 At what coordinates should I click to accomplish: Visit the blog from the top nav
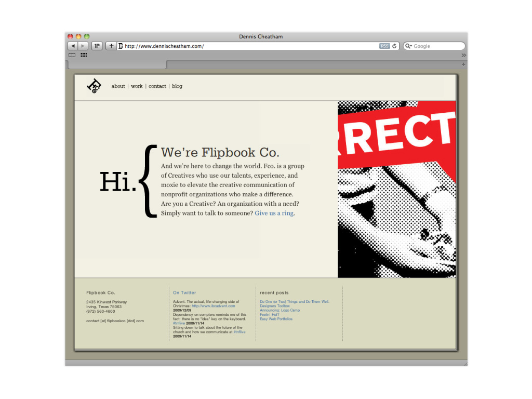[x=177, y=86]
